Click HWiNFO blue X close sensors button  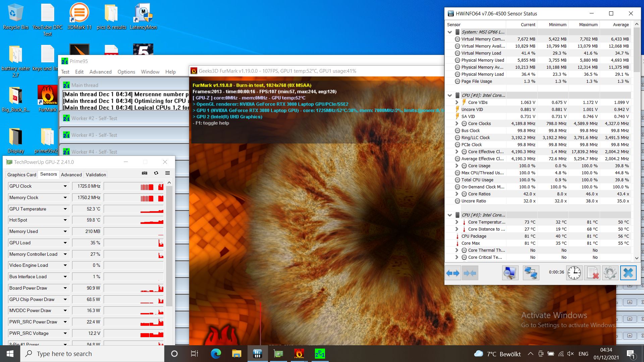[x=628, y=273]
